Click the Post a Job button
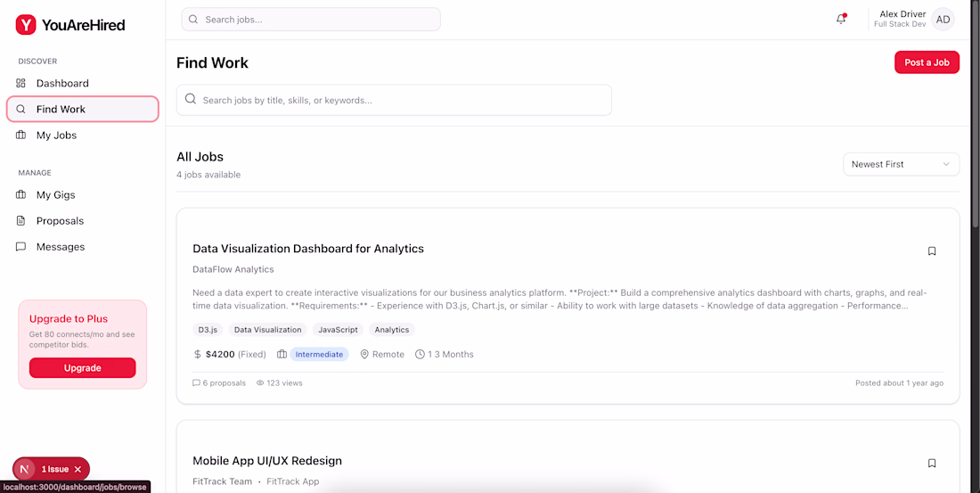The image size is (980, 493). pos(927,62)
